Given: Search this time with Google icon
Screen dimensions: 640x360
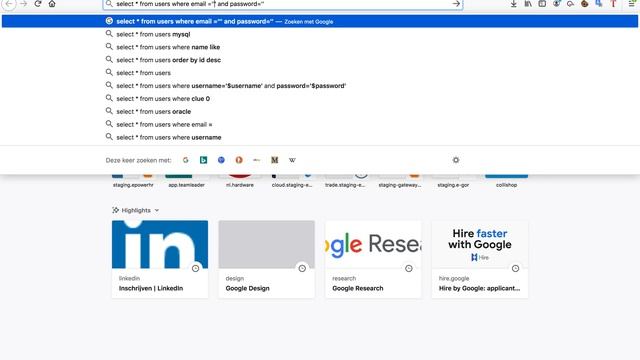Looking at the screenshot, I should coord(186,160).
